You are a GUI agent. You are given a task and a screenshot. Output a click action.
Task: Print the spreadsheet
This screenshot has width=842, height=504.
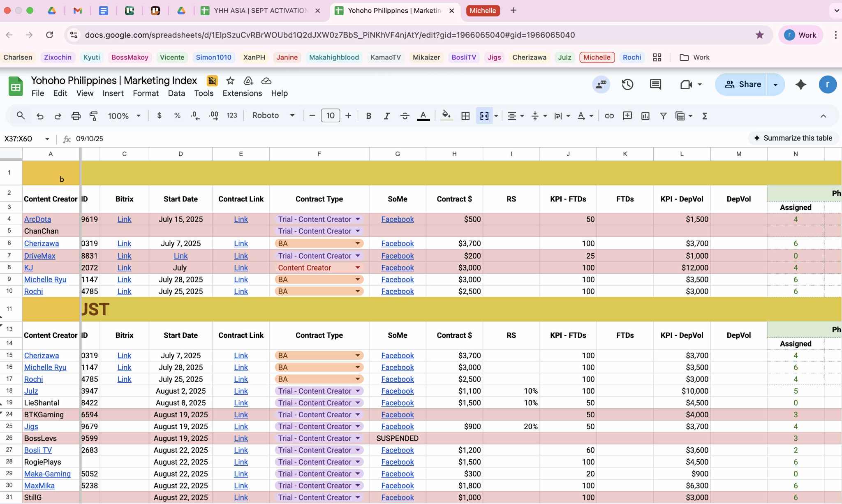click(x=76, y=116)
